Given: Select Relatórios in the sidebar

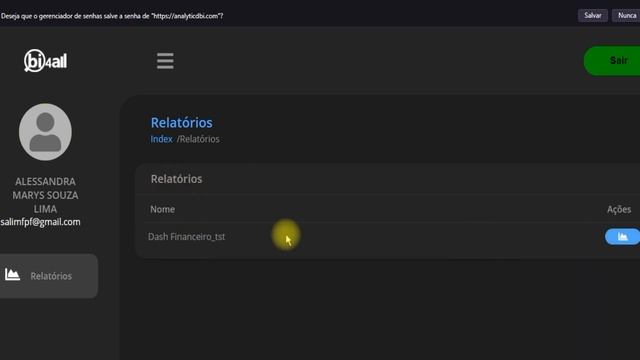Looking at the screenshot, I should (x=49, y=276).
